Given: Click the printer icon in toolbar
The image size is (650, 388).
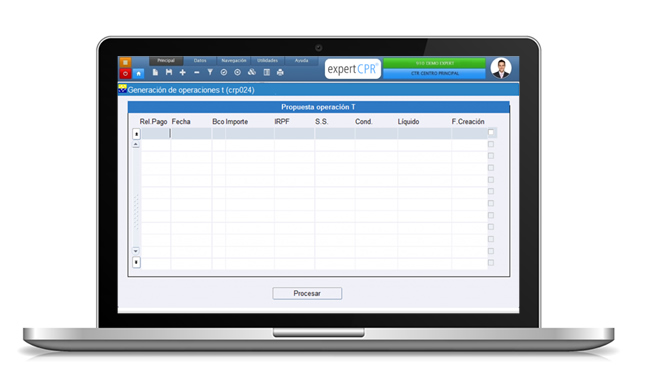Looking at the screenshot, I should (x=280, y=72).
